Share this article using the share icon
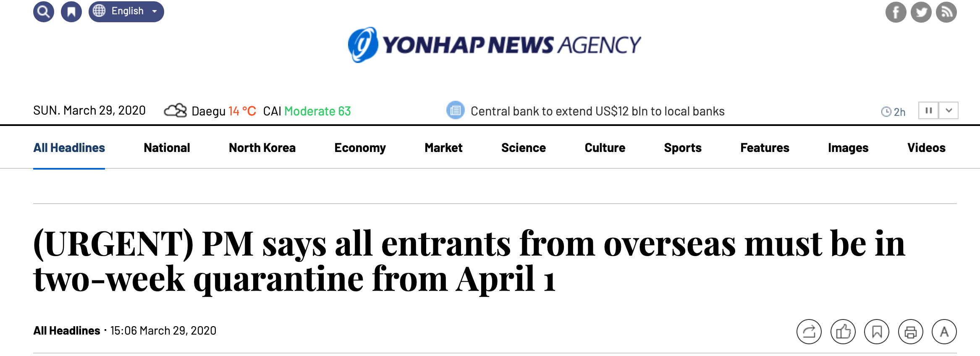This screenshot has height=356, width=980. 809,332
